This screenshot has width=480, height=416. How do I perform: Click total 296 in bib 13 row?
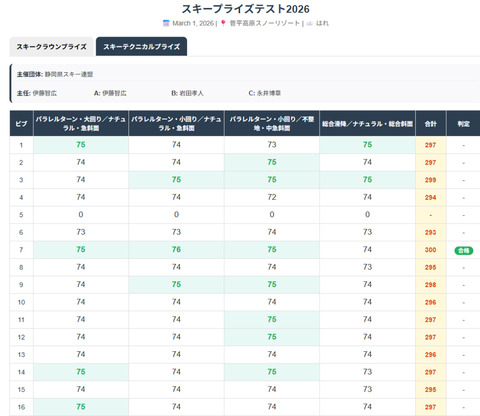tap(431, 355)
